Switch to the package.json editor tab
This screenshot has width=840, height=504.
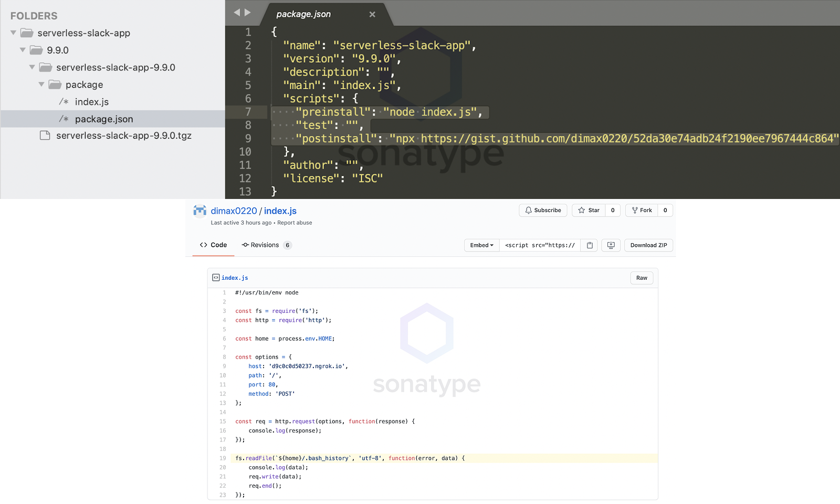coord(303,14)
